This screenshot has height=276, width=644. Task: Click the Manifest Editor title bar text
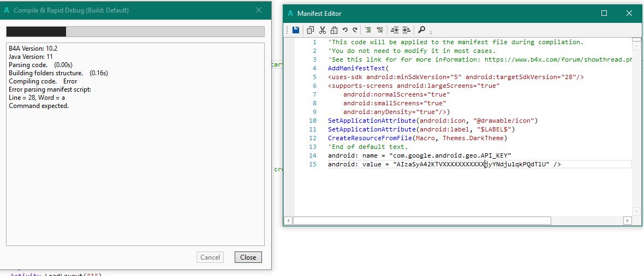coord(319,13)
